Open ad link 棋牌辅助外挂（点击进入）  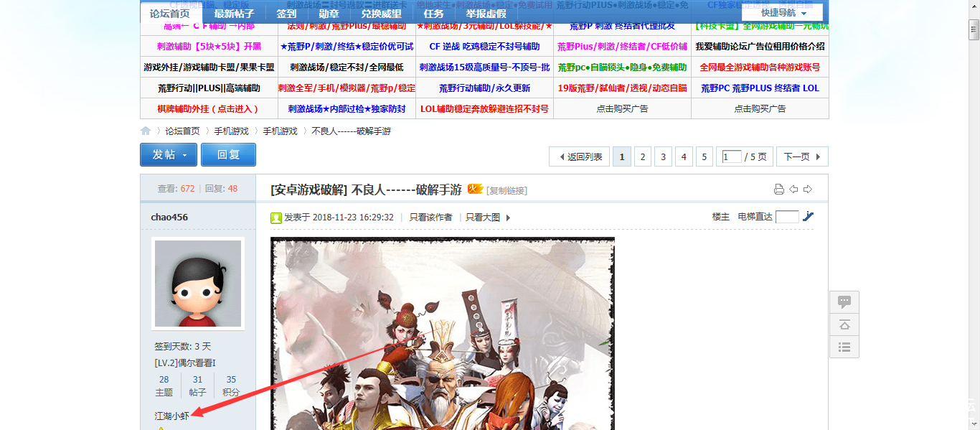[208, 109]
